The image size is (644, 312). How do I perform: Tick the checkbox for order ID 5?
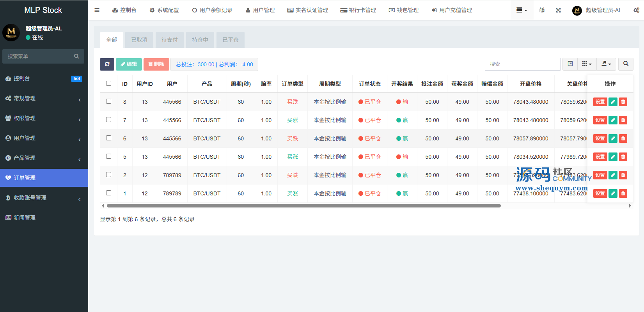coord(108,156)
